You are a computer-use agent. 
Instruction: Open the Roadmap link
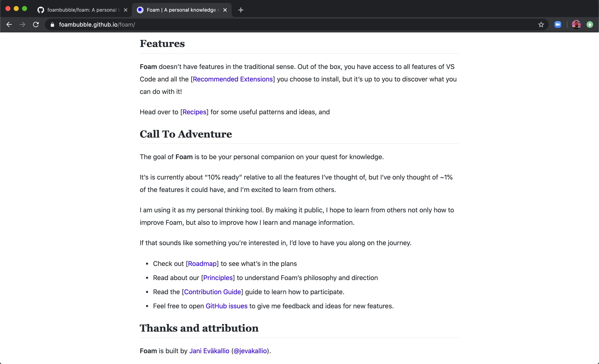tap(202, 264)
